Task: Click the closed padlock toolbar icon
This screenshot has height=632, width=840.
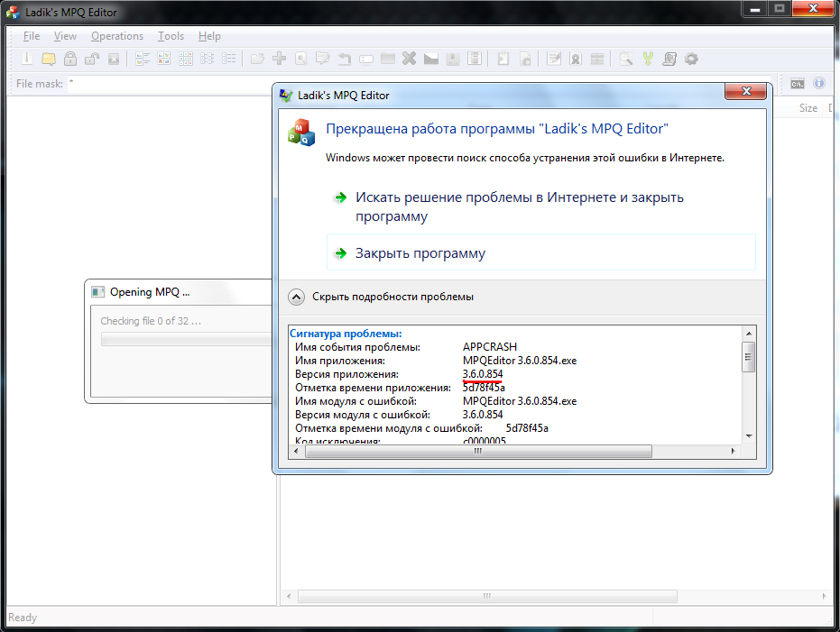Action: [70, 59]
